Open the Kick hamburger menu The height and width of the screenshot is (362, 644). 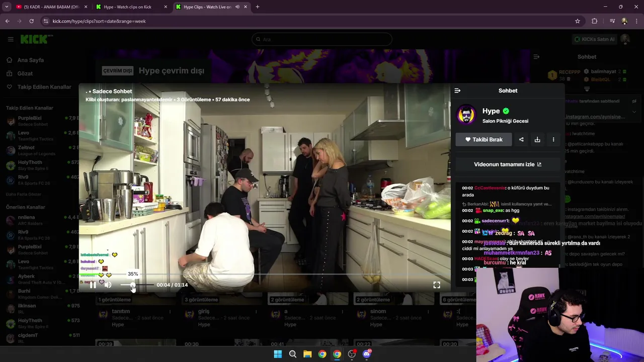[11, 39]
